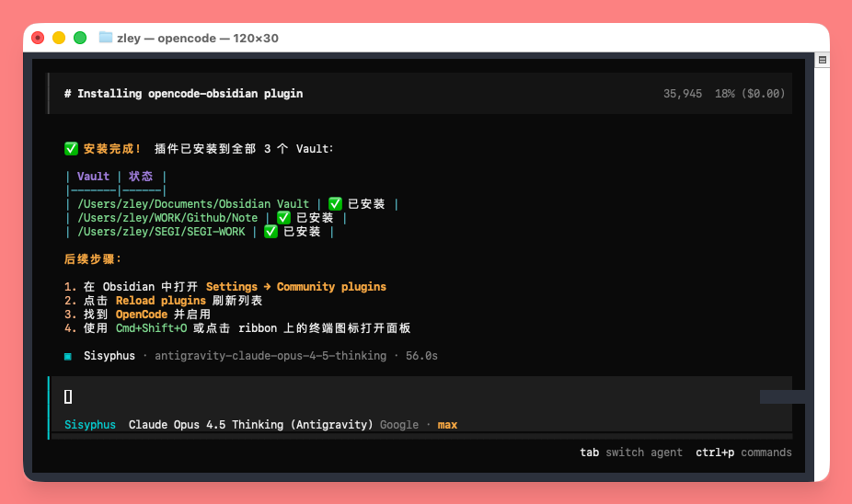Click the green checkmark beside 安装完成
This screenshot has width=852, height=504.
(x=71, y=149)
